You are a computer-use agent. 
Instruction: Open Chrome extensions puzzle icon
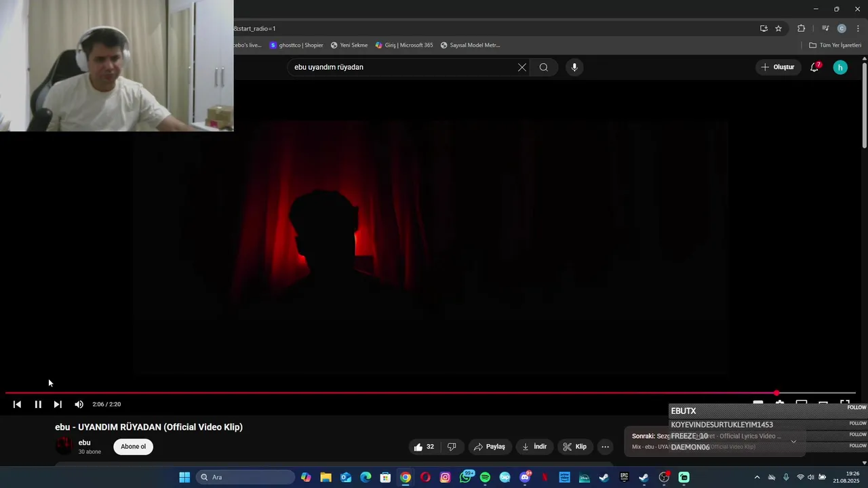click(x=802, y=28)
